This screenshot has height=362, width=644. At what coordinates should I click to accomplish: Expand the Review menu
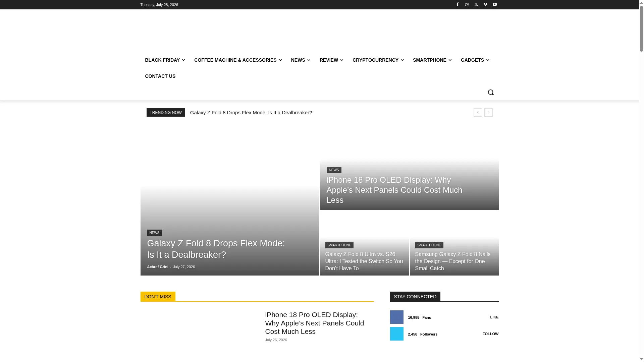pos(331,60)
